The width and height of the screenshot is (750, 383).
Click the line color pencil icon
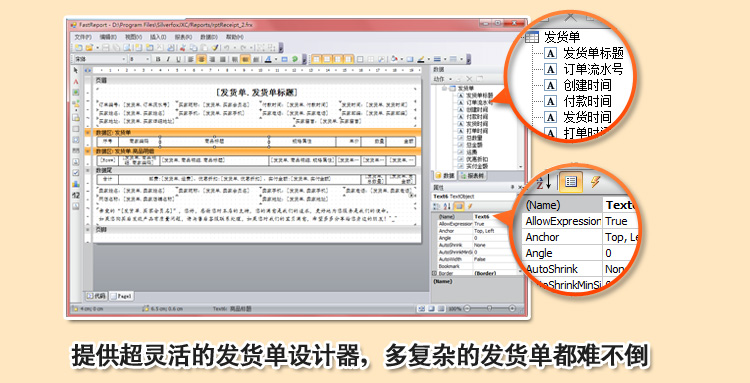click(x=421, y=59)
